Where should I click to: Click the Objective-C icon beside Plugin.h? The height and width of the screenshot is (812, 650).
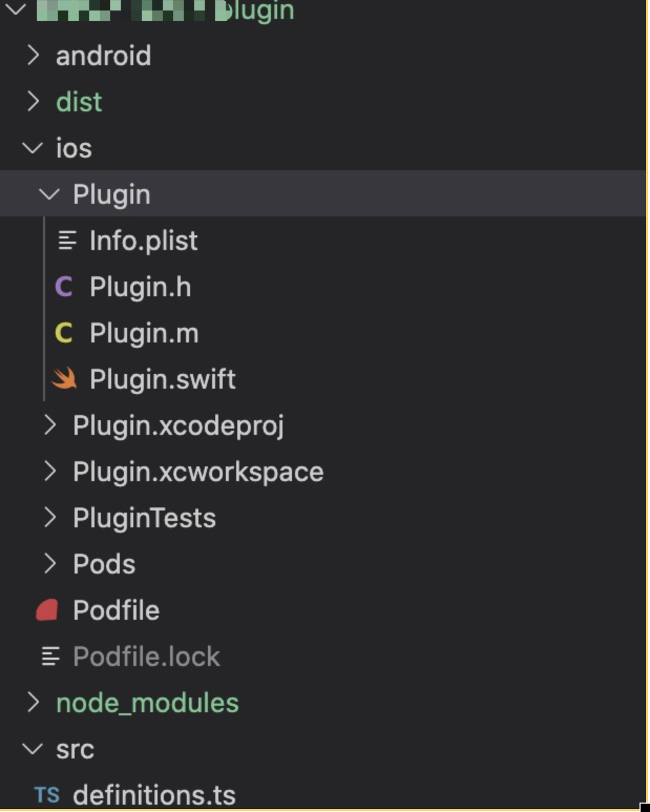[63, 287]
